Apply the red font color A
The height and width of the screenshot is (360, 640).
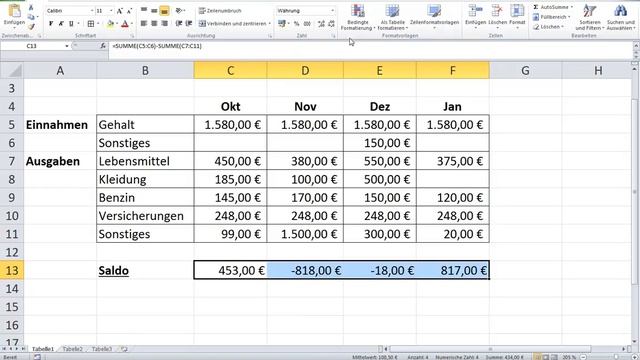[x=125, y=24]
